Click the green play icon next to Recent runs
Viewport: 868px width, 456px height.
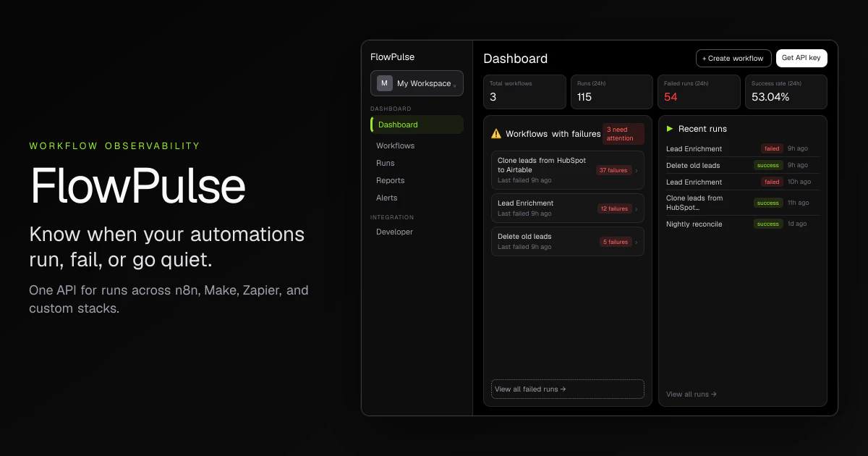coord(671,128)
